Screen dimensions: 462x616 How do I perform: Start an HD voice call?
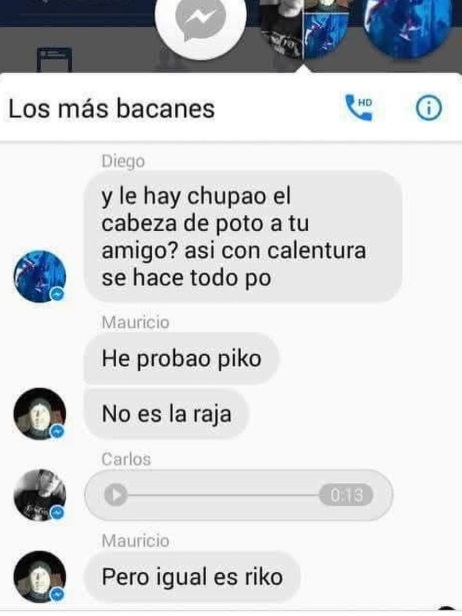point(359,107)
